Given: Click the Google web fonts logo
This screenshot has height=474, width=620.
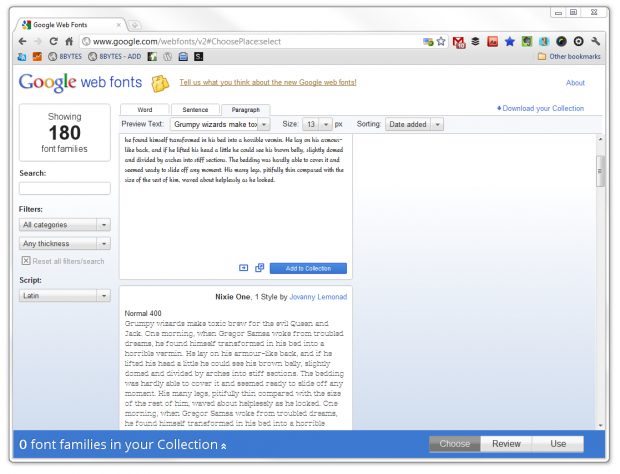Looking at the screenshot, I should [81, 82].
